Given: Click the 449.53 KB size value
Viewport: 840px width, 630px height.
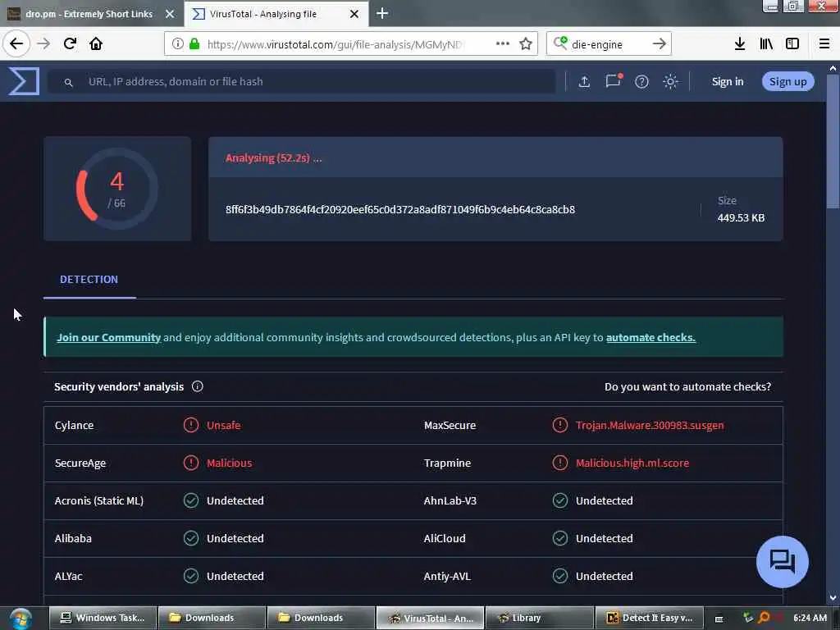Looking at the screenshot, I should pos(741,217).
